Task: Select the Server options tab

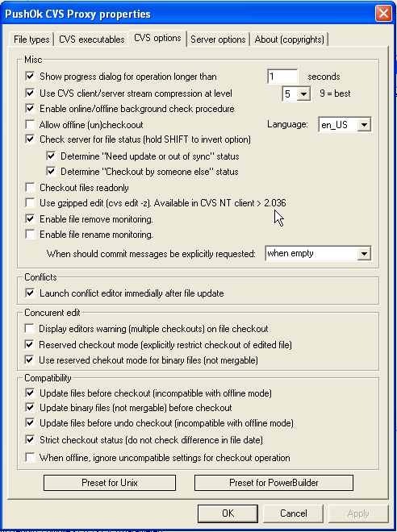Action: click(x=218, y=39)
